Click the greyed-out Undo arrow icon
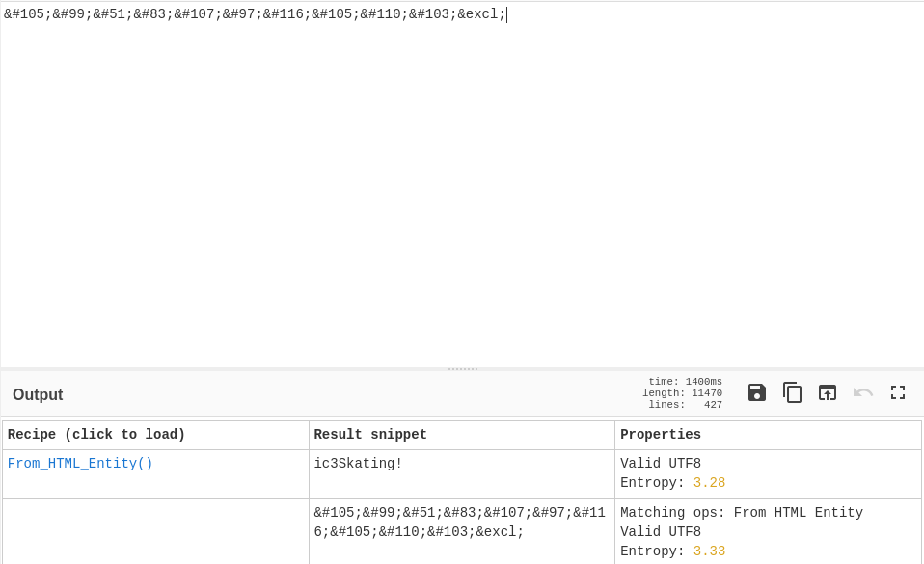This screenshot has height=564, width=924. [863, 392]
